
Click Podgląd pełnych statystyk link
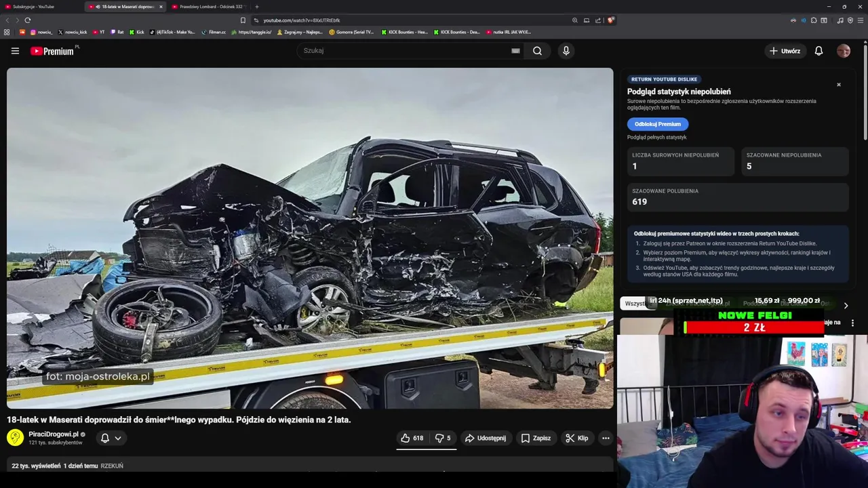coord(656,138)
